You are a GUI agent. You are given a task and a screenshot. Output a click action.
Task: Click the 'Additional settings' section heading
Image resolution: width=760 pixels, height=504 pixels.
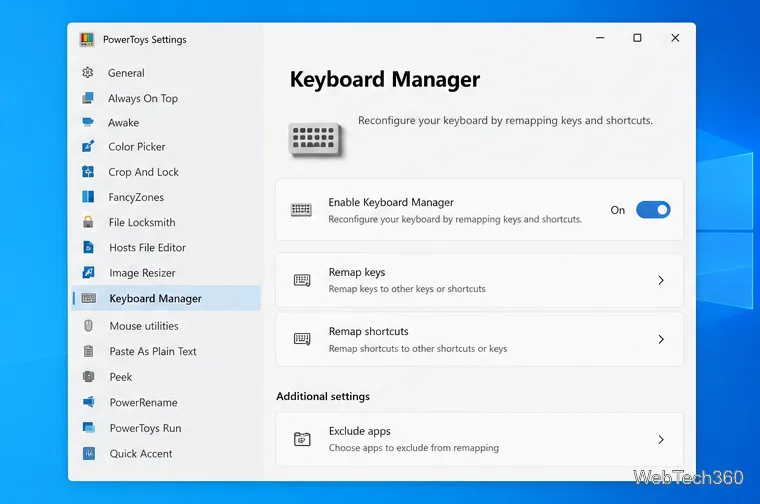323,396
